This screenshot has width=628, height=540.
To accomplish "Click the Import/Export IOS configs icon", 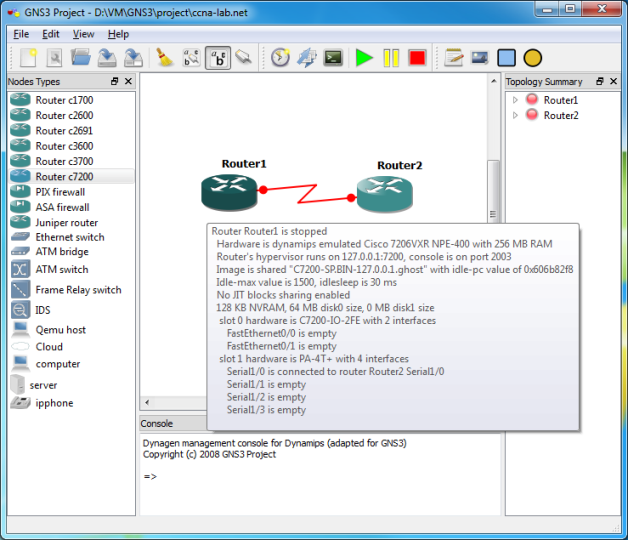I will 307,58.
